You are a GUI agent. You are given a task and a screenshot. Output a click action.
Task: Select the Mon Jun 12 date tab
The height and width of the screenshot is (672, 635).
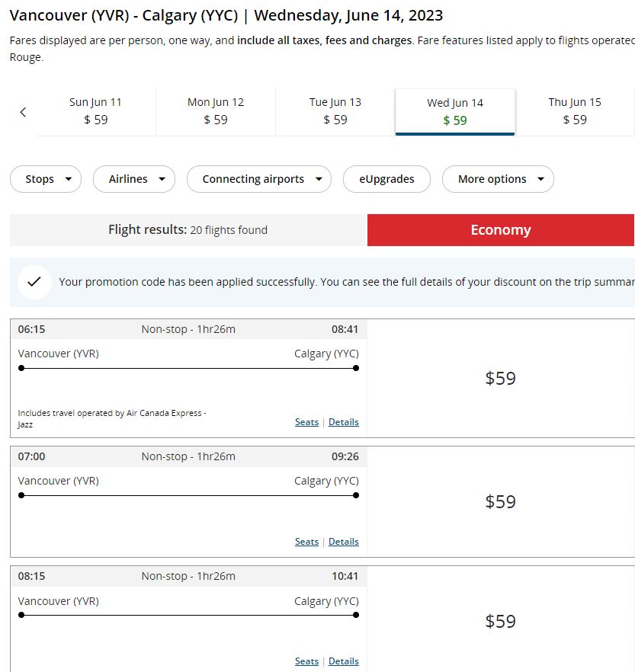216,112
